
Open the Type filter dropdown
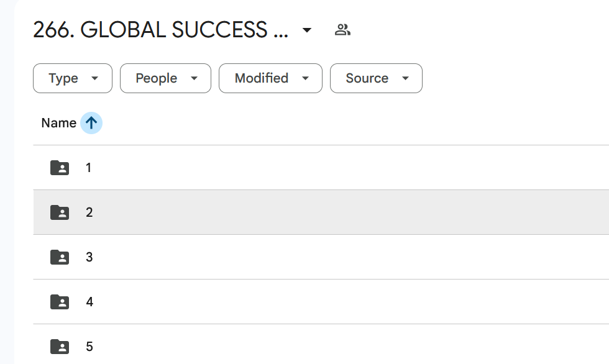[x=73, y=78]
